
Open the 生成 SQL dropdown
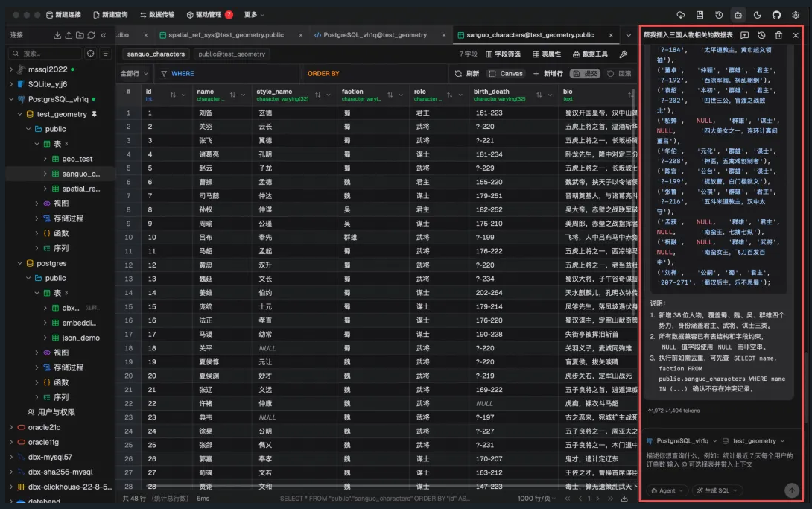pyautogui.click(x=717, y=490)
